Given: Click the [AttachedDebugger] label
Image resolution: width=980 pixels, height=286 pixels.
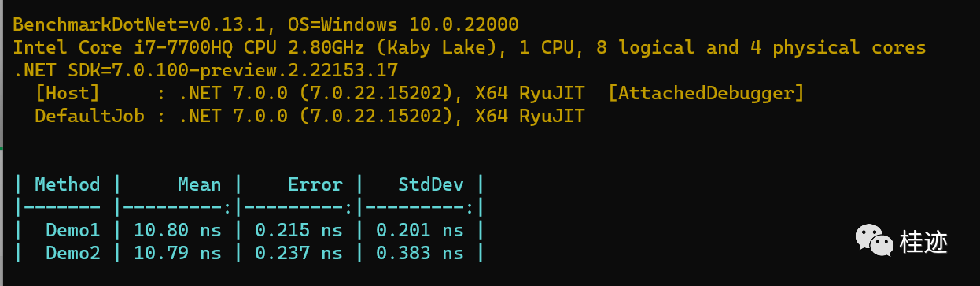Looking at the screenshot, I should [706, 93].
